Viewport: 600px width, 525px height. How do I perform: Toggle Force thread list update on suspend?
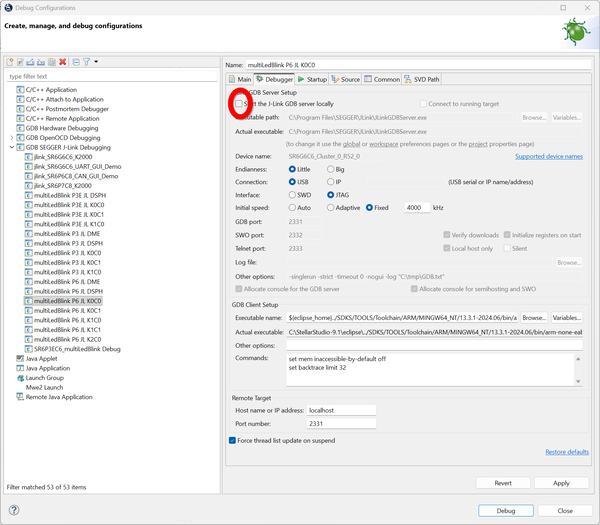(232, 440)
